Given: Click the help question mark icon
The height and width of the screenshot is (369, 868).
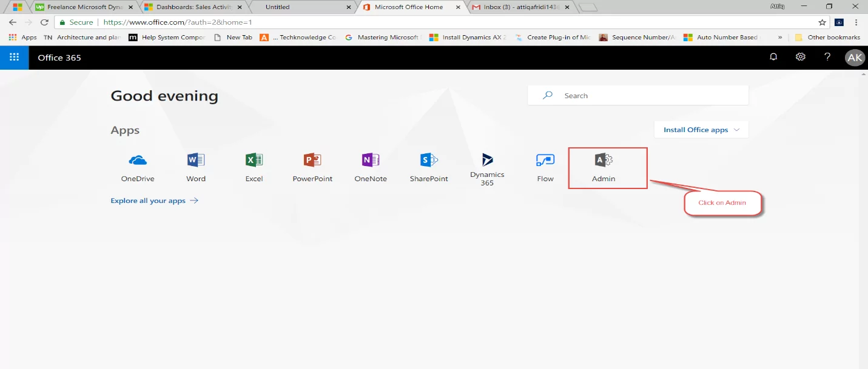Looking at the screenshot, I should (827, 57).
